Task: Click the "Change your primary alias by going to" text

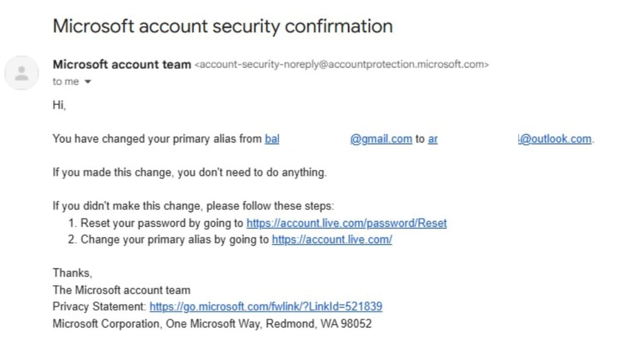Action: tap(175, 240)
